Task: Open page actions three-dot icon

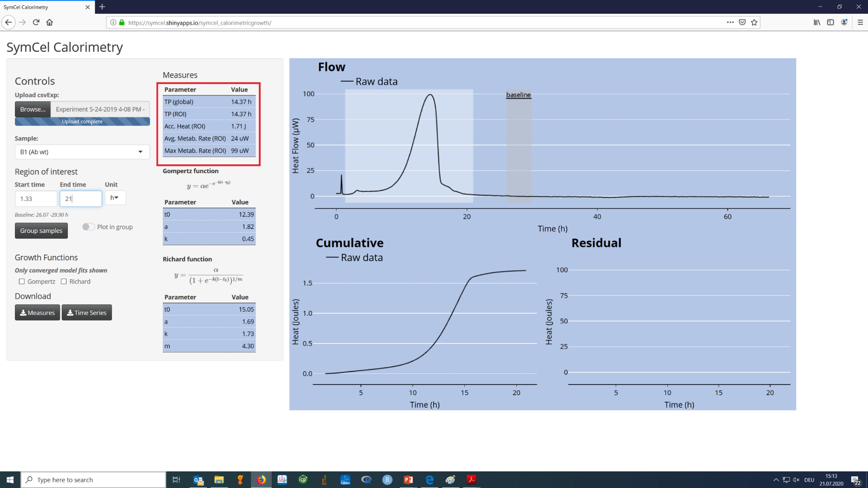Action: [x=730, y=23]
